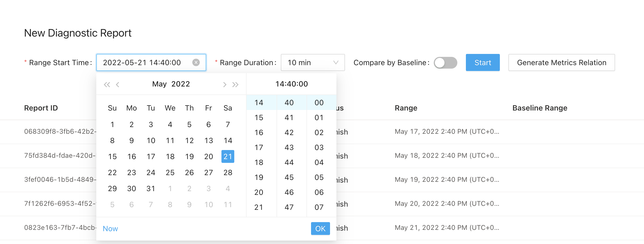
Task: Open the Range Duration dropdown
Action: coord(312,63)
